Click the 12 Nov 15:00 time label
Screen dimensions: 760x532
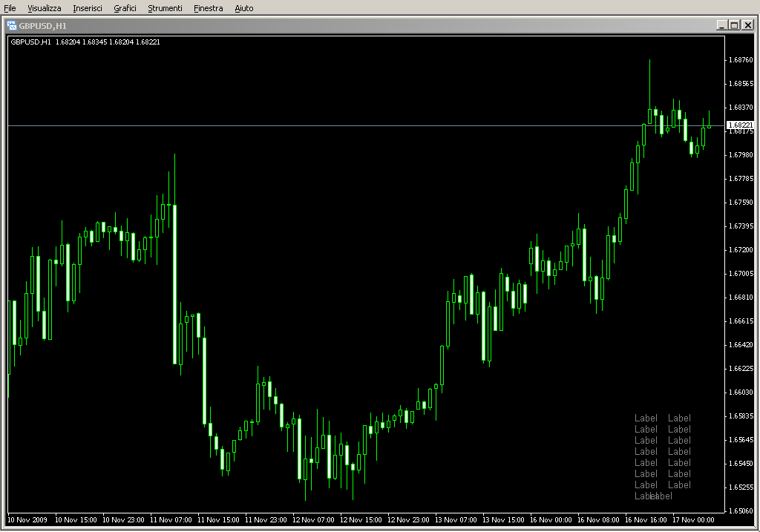coord(361,520)
